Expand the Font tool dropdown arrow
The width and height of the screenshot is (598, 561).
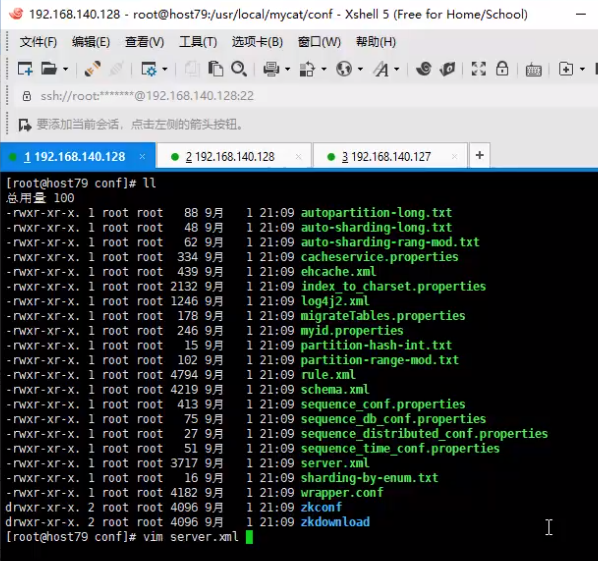(397, 69)
